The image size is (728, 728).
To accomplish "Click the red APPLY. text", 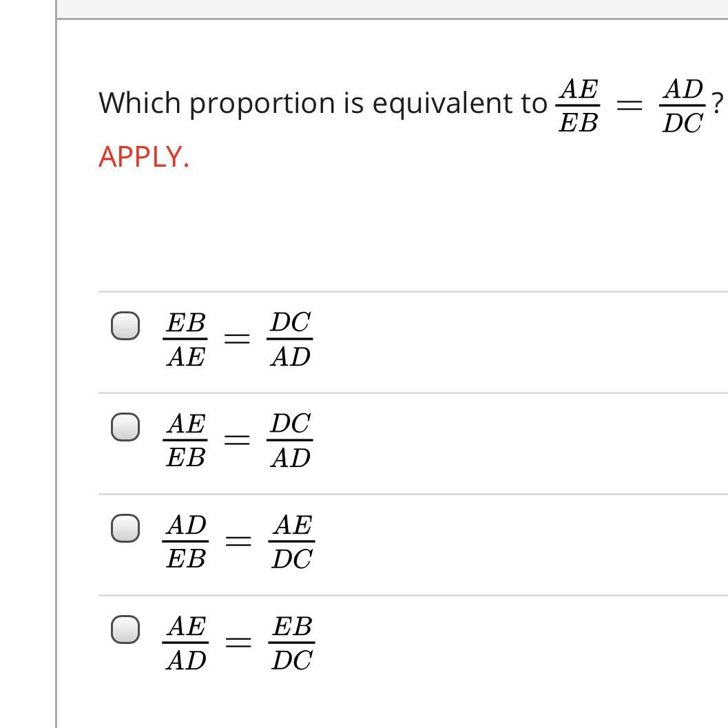I will pyautogui.click(x=144, y=157).
